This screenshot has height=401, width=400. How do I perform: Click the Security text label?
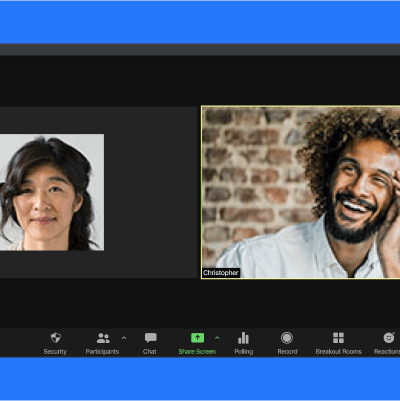(x=55, y=351)
